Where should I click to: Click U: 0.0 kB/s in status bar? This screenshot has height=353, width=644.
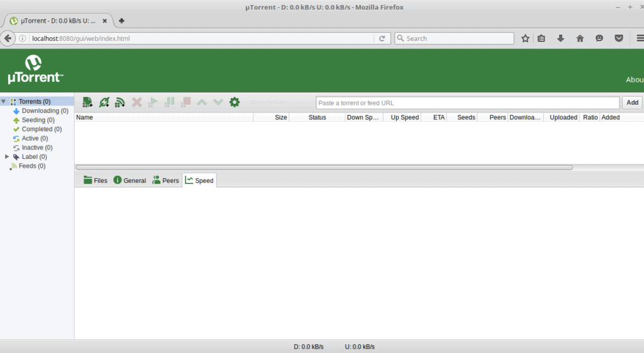359,347
